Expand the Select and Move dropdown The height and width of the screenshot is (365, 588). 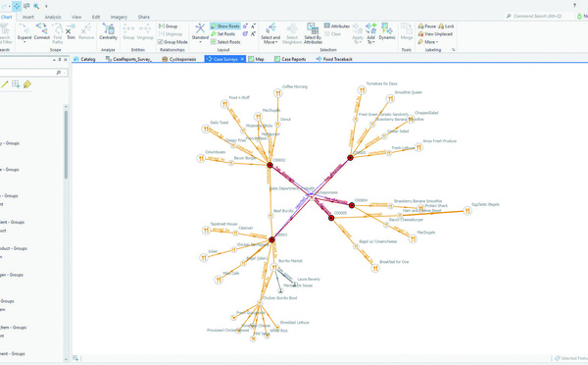270,40
